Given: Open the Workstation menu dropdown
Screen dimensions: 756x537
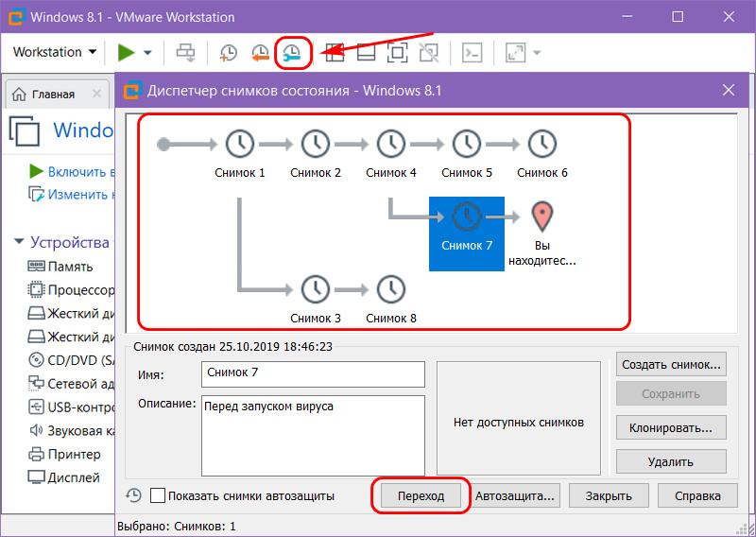Looking at the screenshot, I should pos(55,52).
